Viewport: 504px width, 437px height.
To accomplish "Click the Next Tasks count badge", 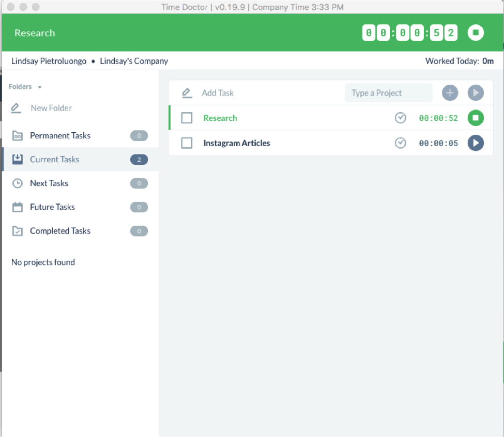I will 139,183.
